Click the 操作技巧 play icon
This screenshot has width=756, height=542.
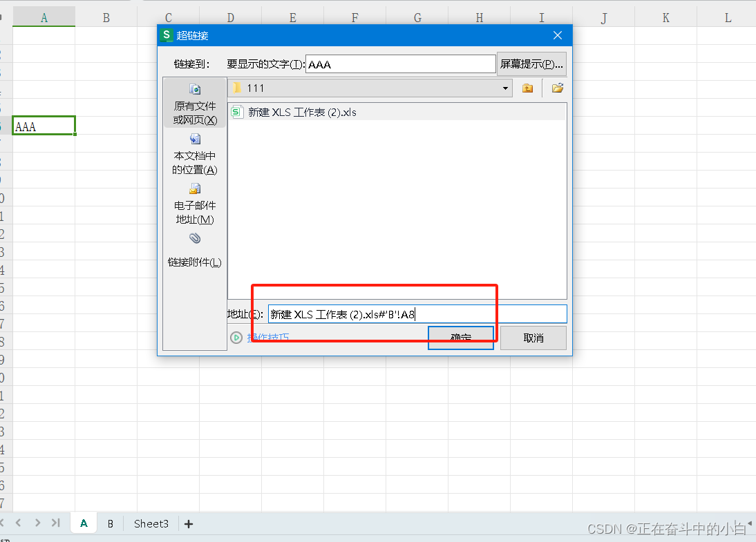[x=236, y=338]
